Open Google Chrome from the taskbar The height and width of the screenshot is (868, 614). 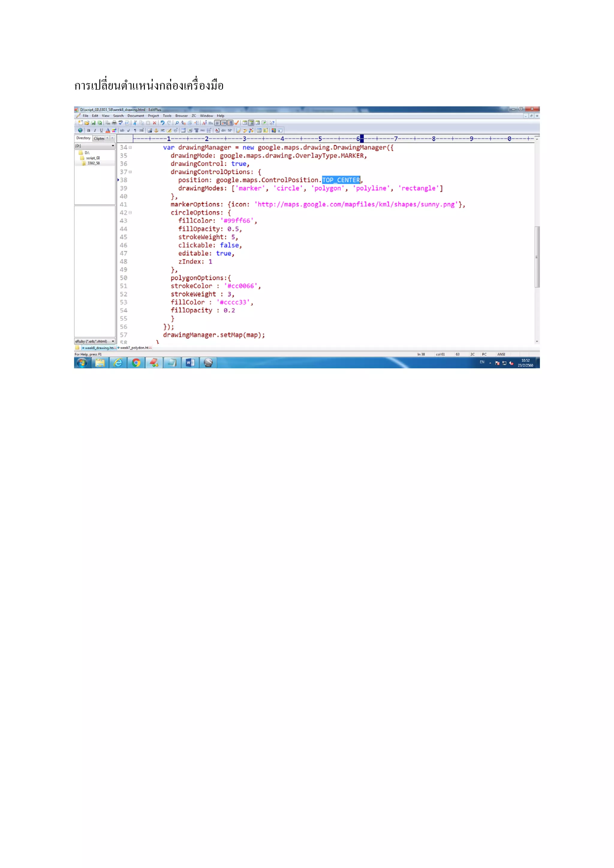click(x=136, y=363)
